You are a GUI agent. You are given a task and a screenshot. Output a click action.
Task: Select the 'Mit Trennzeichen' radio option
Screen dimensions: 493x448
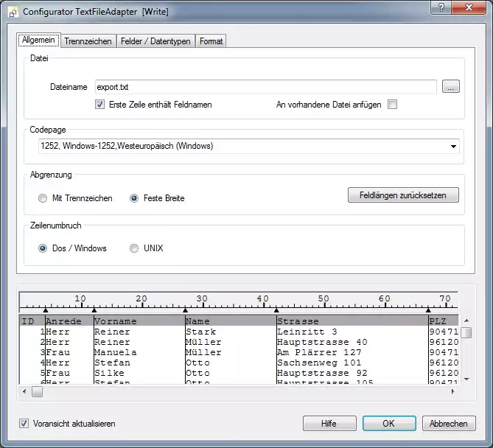pos(43,198)
